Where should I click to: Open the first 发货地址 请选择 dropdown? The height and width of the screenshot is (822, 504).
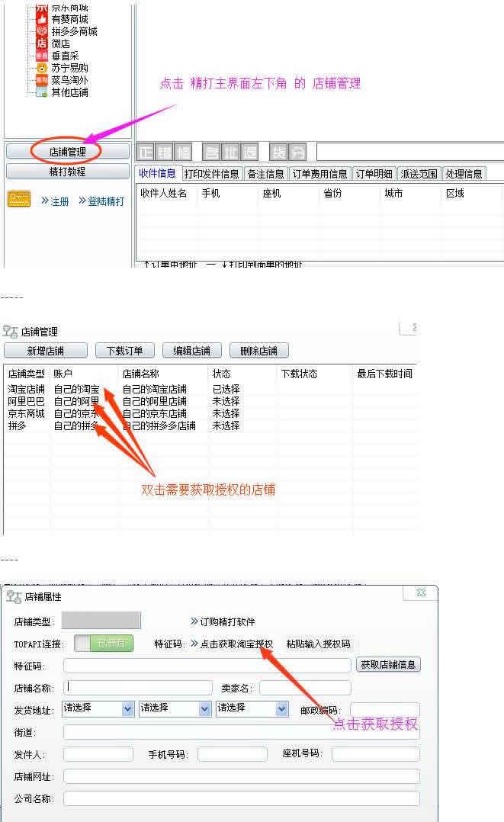tap(128, 708)
